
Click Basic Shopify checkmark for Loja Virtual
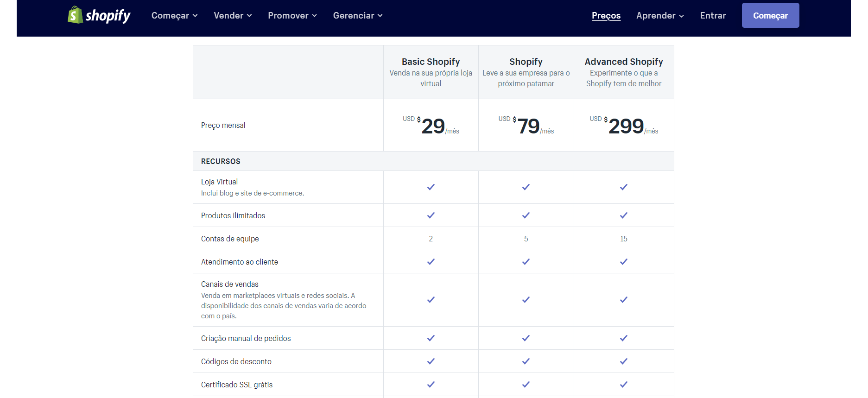pyautogui.click(x=431, y=187)
